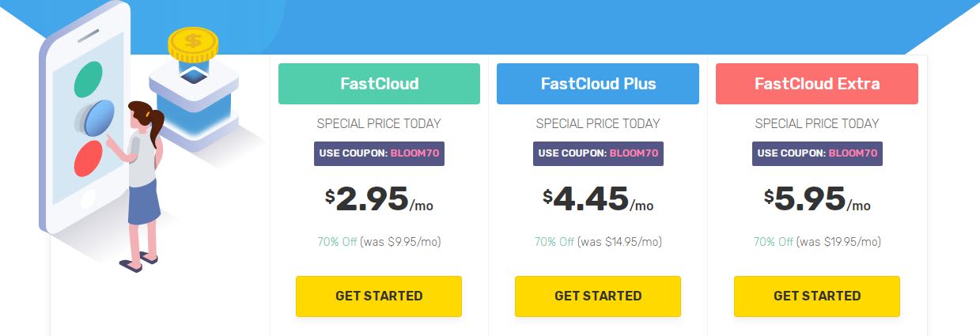Viewport: 980px width, 336px height.
Task: Click 70% Off text under $2.95 price
Action: coord(336,242)
